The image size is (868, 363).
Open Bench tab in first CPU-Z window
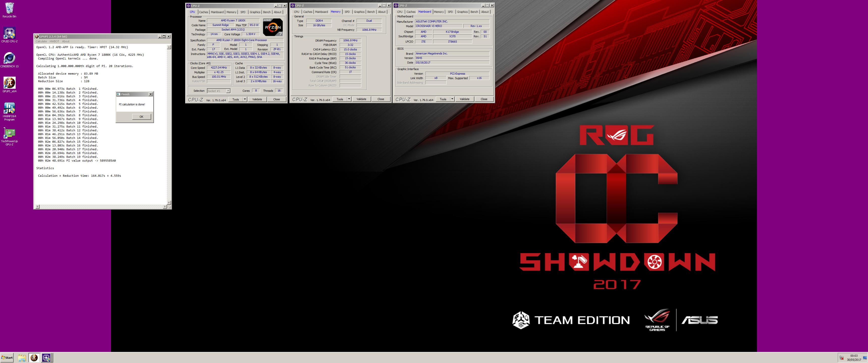tap(267, 12)
